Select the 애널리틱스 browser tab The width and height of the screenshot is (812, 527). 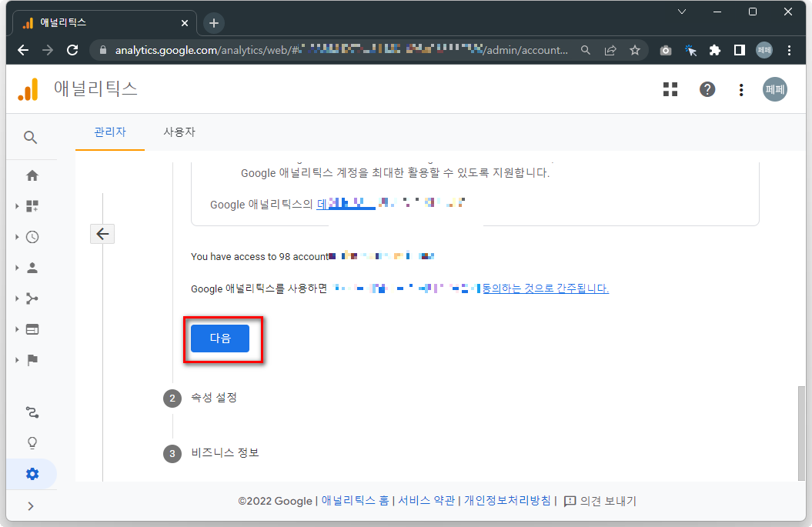click(x=104, y=23)
